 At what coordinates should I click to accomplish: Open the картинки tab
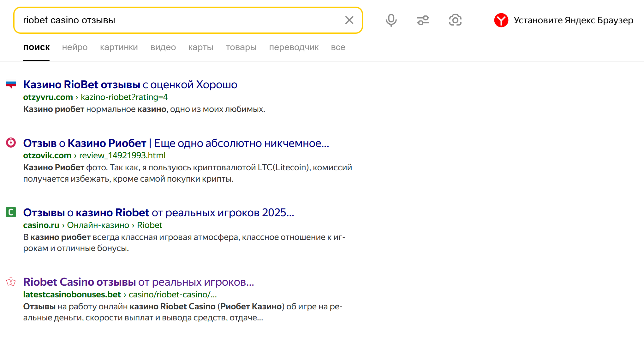[x=119, y=47]
